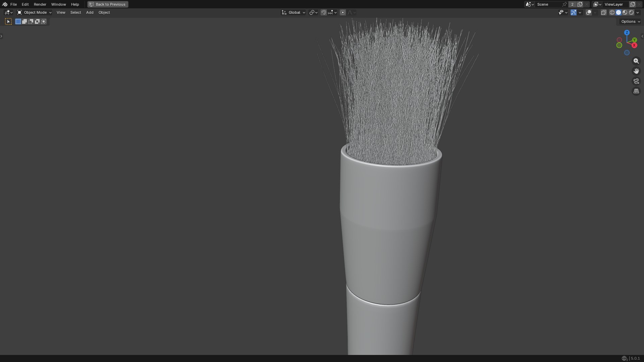Switch to Material Preview shading
This screenshot has width=644, height=362.
point(625,12)
